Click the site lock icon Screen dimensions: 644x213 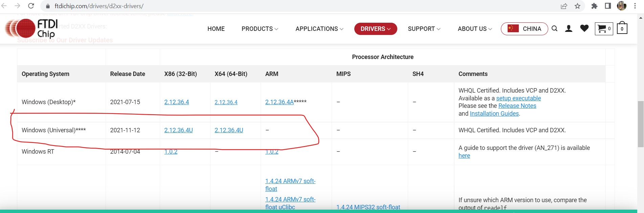[48, 6]
